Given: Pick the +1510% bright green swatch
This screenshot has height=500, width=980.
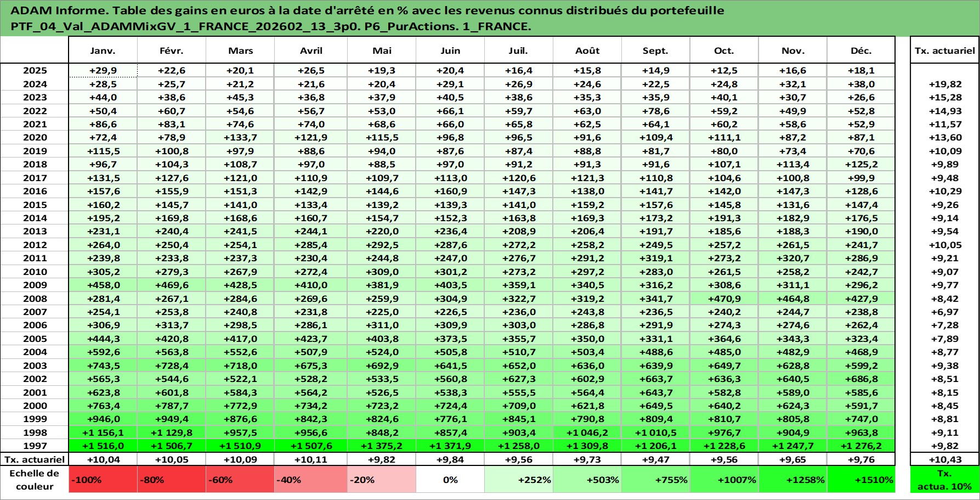Looking at the screenshot, I should [x=861, y=479].
